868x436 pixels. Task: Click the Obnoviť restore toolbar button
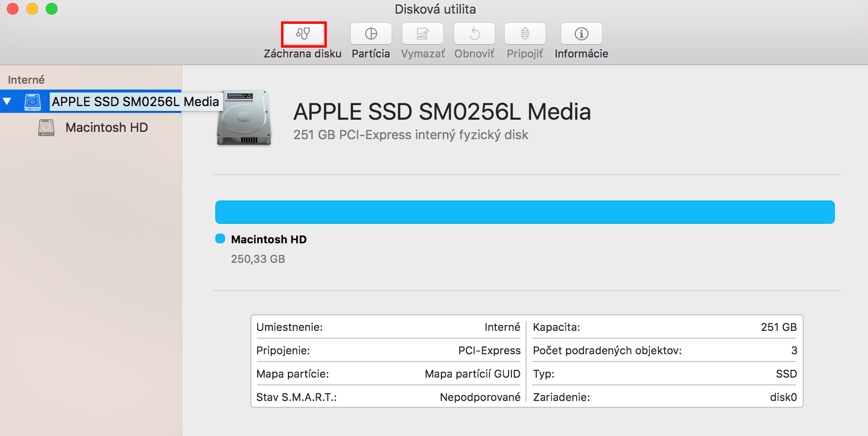pos(474,34)
